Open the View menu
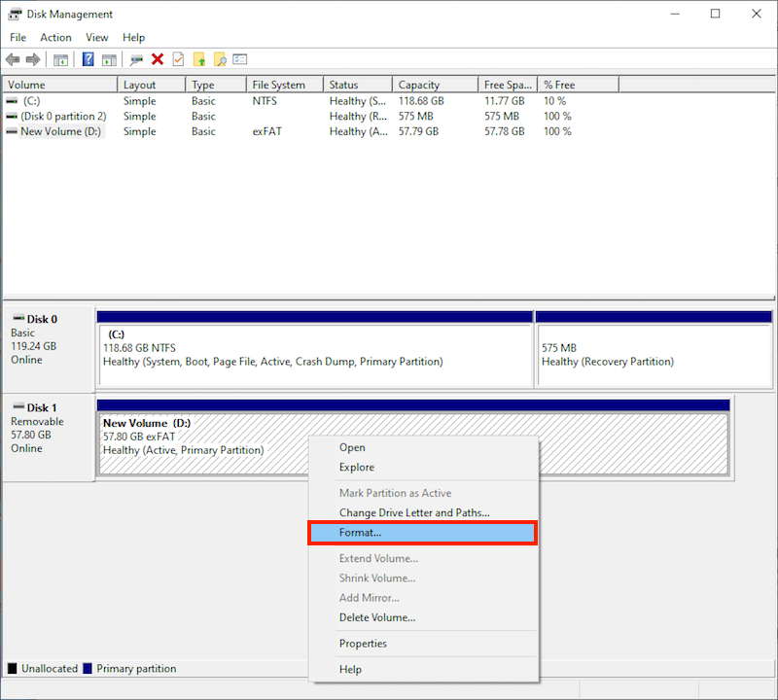778x700 pixels. click(x=96, y=37)
